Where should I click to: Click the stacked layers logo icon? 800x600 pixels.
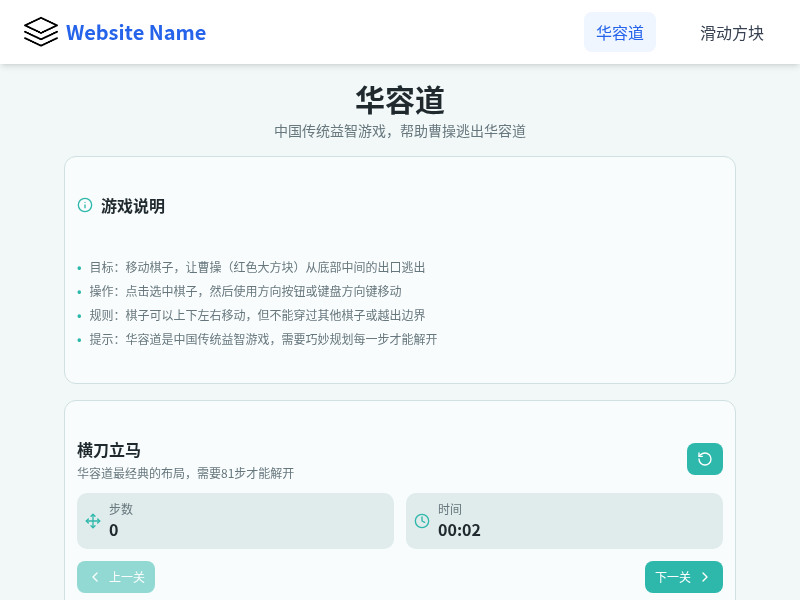tap(39, 31)
